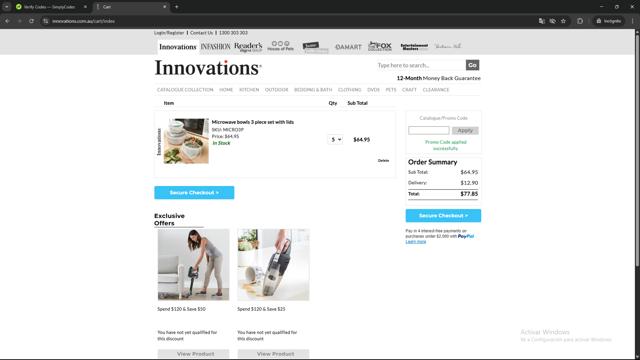Open the Craft category menu
Screen dimensions: 640x360
pyautogui.click(x=409, y=90)
